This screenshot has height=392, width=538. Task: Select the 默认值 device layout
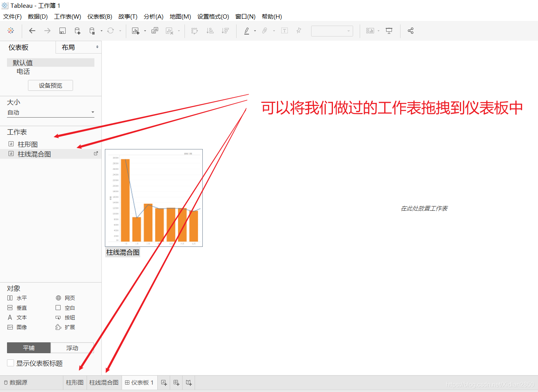point(50,62)
